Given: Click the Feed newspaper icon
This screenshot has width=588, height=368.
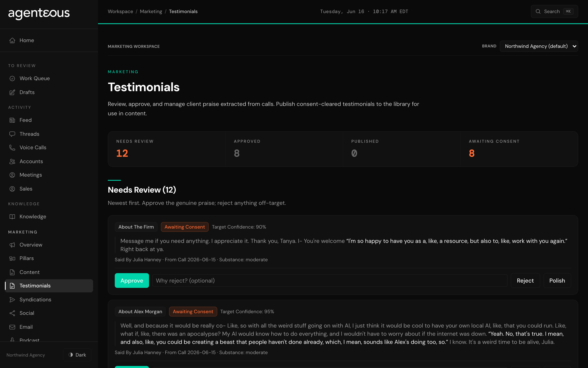Looking at the screenshot, I should (x=12, y=120).
